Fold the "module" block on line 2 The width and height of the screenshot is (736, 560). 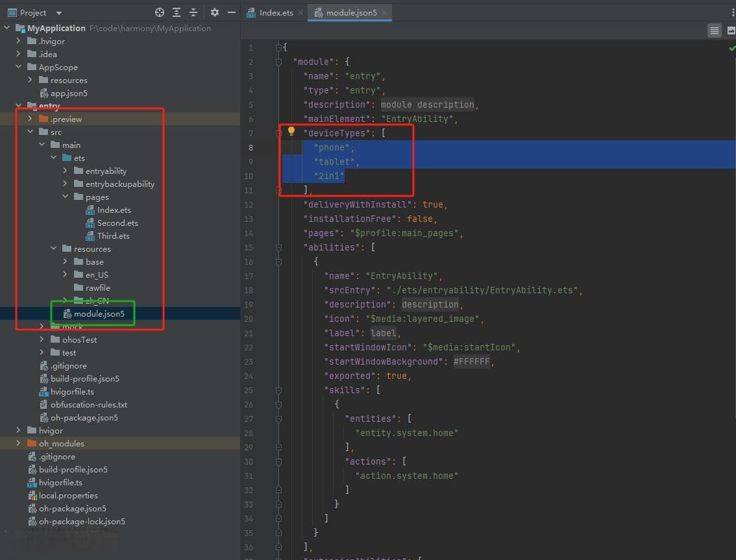278,62
